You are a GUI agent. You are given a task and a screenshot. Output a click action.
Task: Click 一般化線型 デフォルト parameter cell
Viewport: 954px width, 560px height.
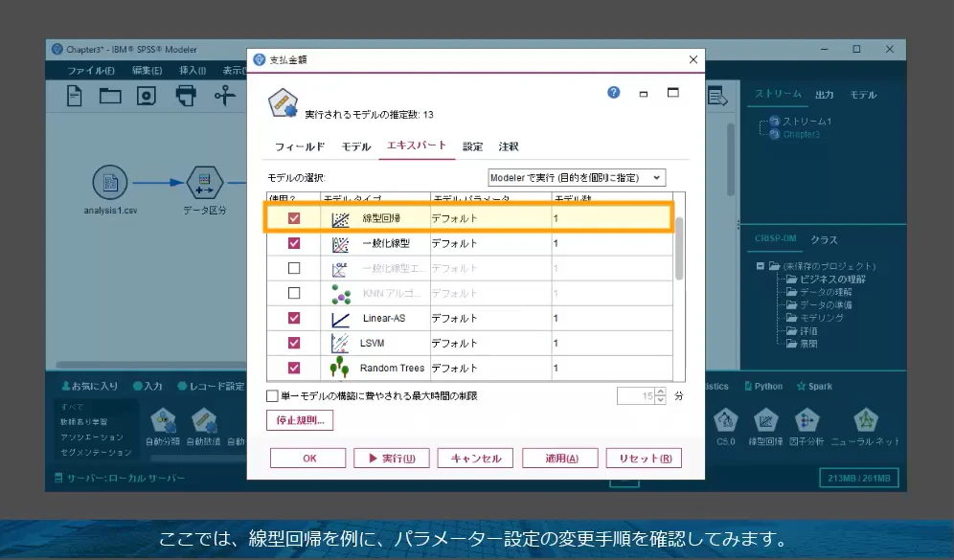coord(490,243)
